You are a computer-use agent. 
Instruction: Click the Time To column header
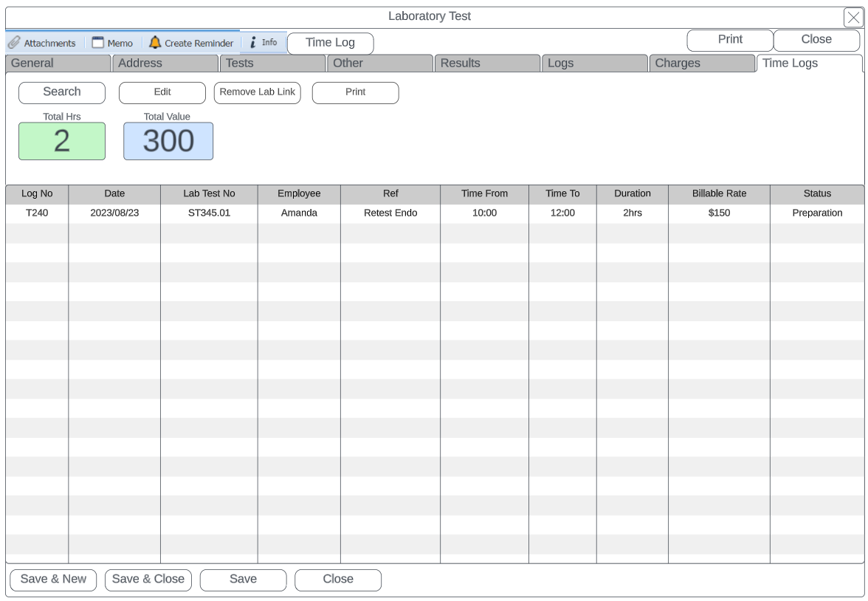point(562,194)
